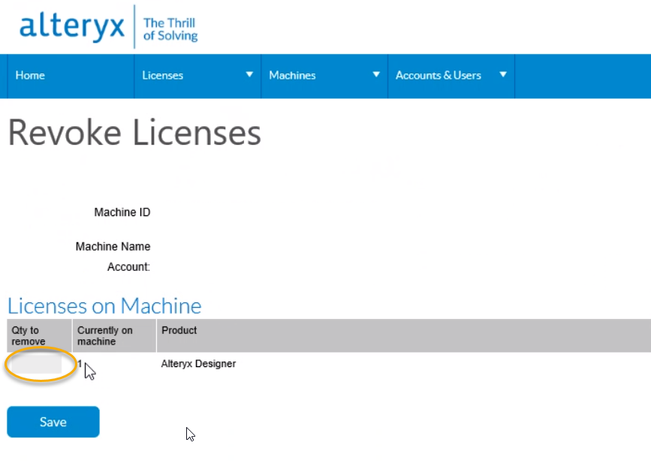651x463 pixels.
Task: Click the Qty to remove column header
Action: click(39, 336)
